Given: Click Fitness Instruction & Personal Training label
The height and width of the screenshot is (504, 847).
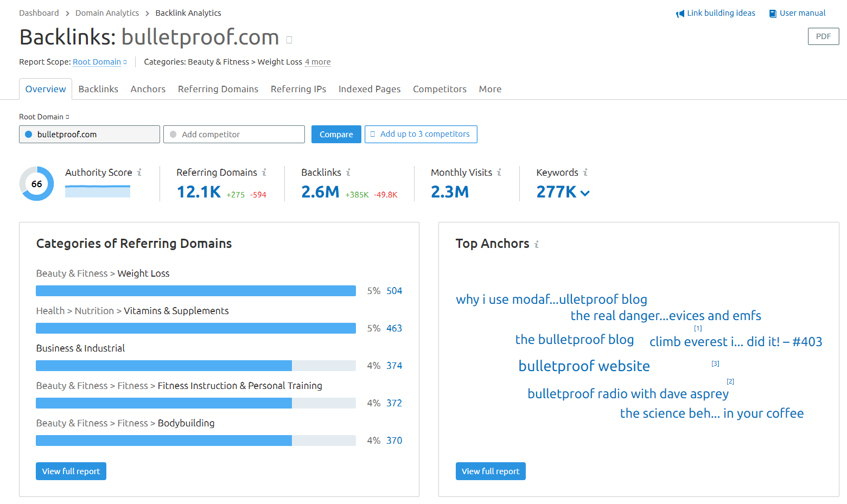Looking at the screenshot, I should (x=240, y=386).
